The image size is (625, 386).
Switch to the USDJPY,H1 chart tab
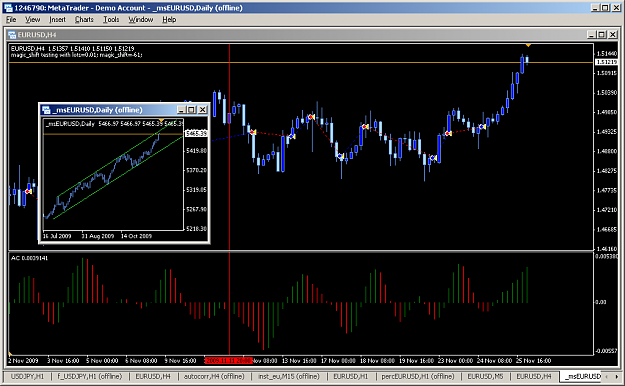(27, 376)
